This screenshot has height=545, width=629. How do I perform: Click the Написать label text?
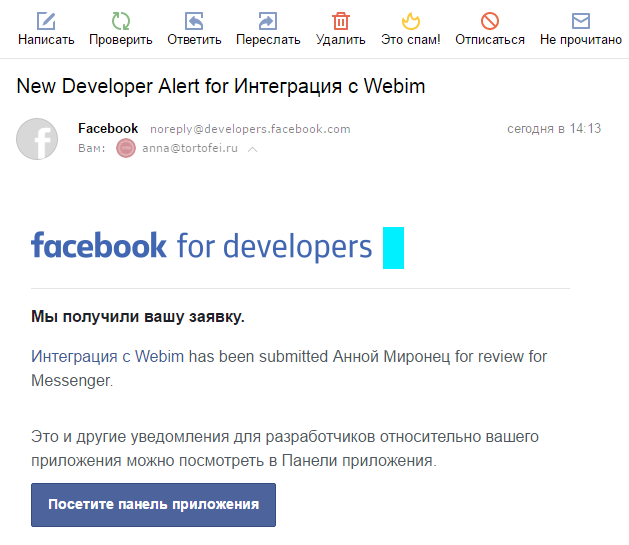coord(46,40)
